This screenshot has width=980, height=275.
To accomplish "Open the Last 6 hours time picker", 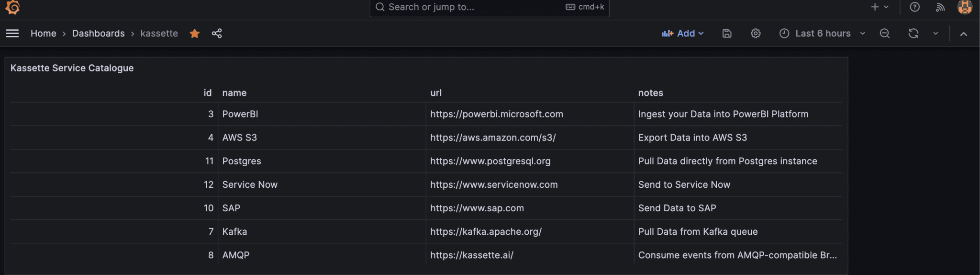I will coord(823,34).
